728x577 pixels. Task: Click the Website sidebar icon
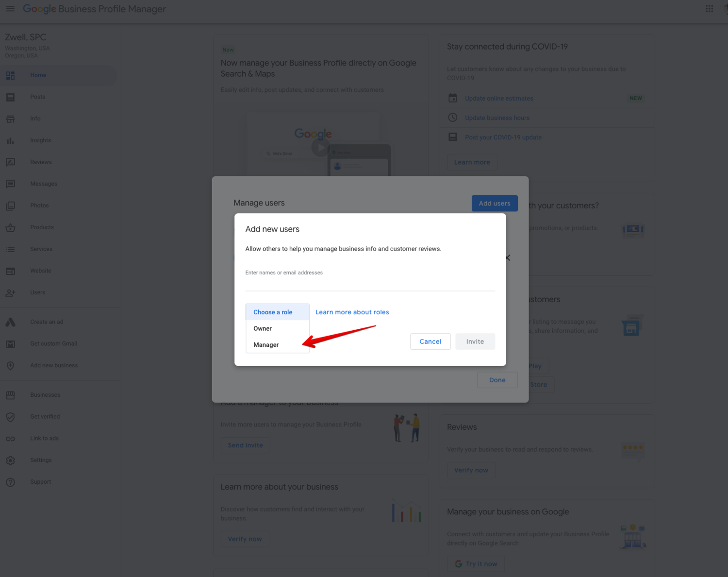[x=10, y=271]
